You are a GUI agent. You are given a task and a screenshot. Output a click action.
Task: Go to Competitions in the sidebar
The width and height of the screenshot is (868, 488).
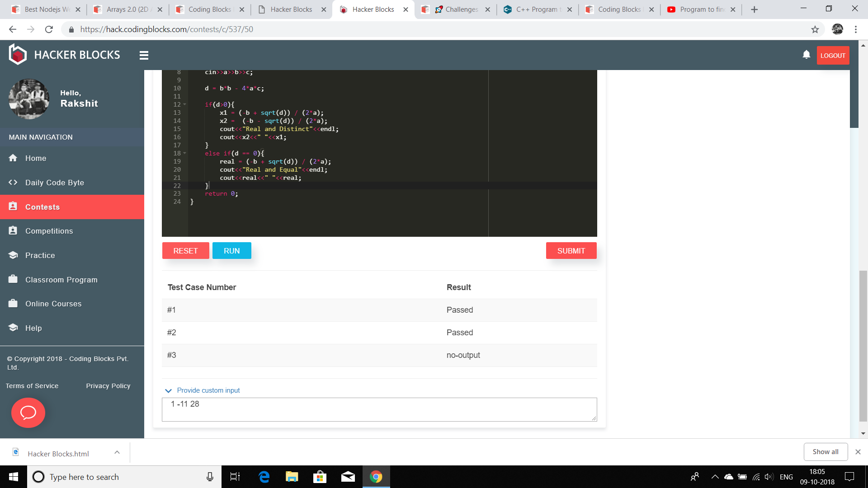72,231
